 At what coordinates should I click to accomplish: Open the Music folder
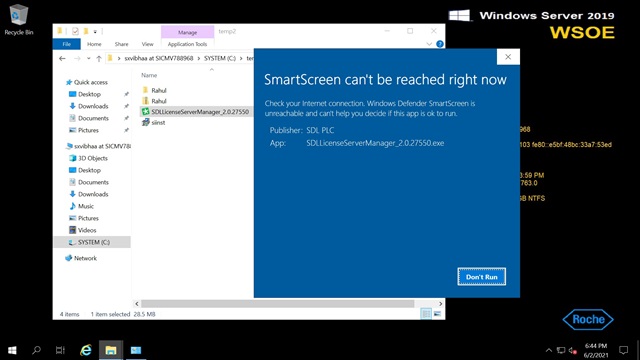tap(86, 206)
